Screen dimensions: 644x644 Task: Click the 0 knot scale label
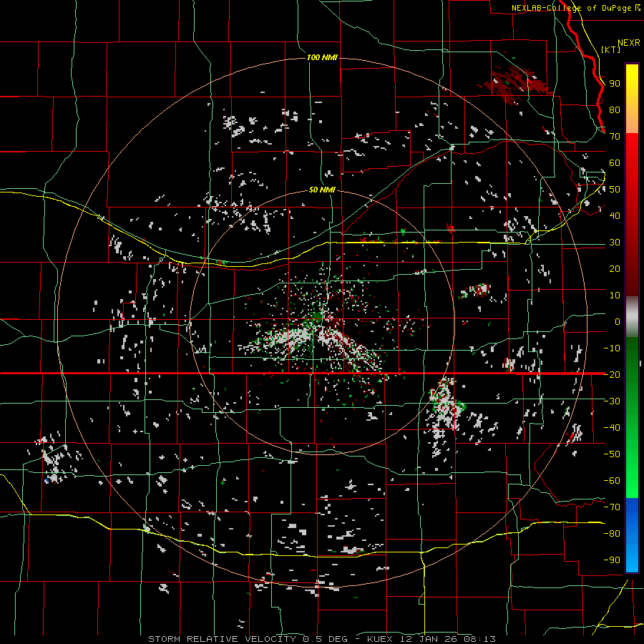click(x=618, y=321)
